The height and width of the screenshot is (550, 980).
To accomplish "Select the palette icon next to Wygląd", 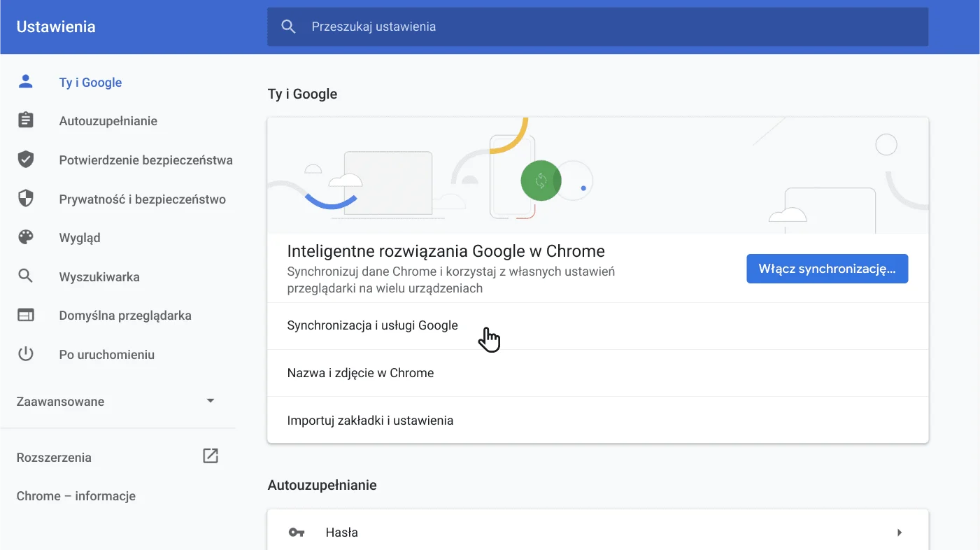I will point(25,237).
